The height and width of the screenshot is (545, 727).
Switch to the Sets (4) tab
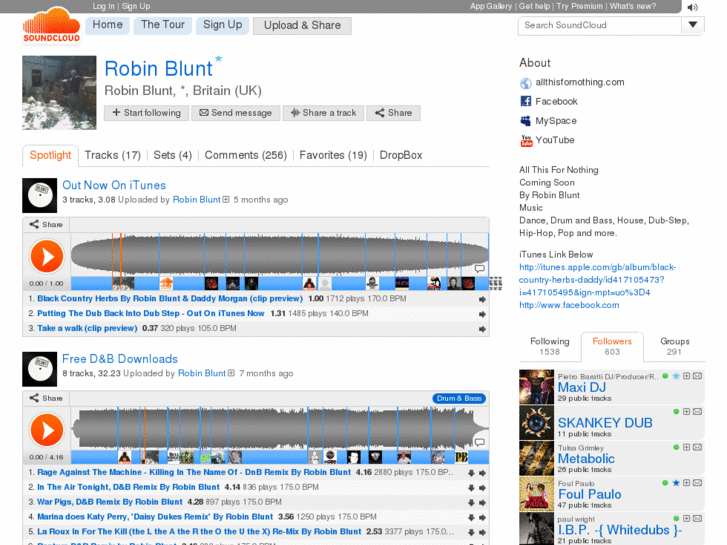172,155
